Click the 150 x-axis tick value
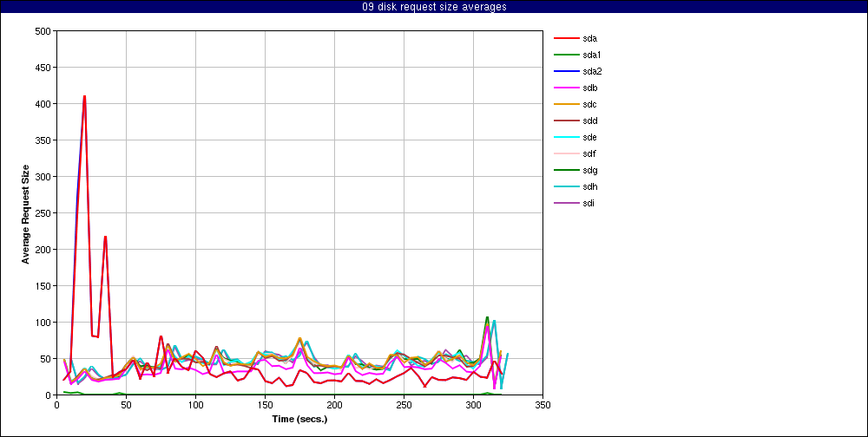This screenshot has width=868, height=437. point(265,405)
